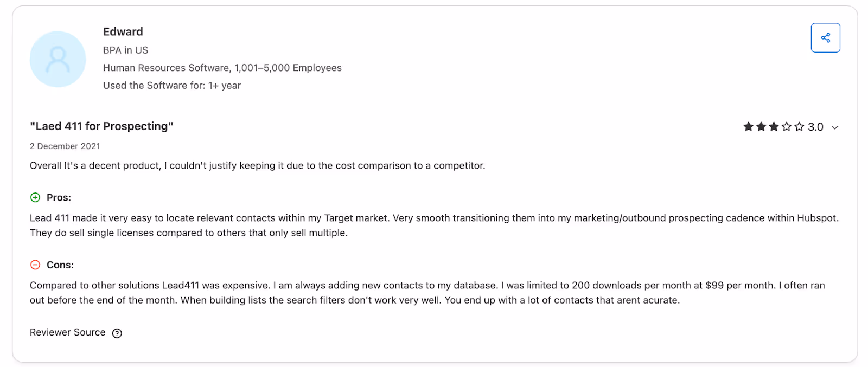The image size is (868, 367).
Task: Select the last empty star of the rating
Action: [799, 126]
